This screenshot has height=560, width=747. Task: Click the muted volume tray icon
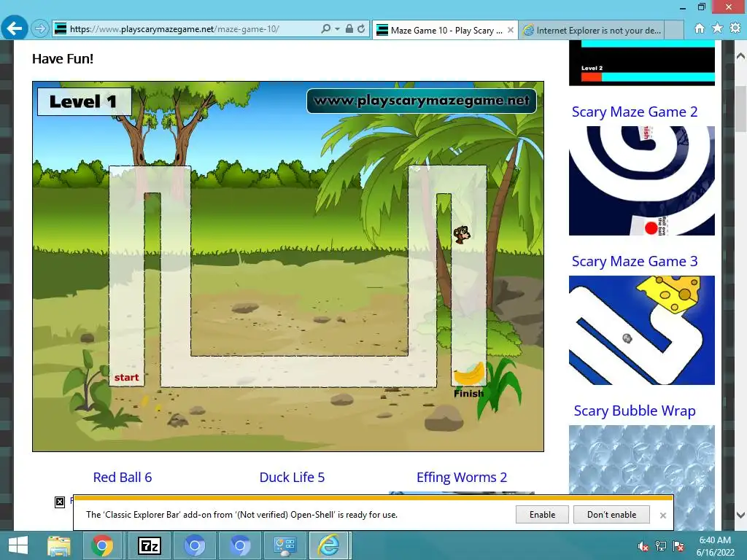(x=643, y=546)
